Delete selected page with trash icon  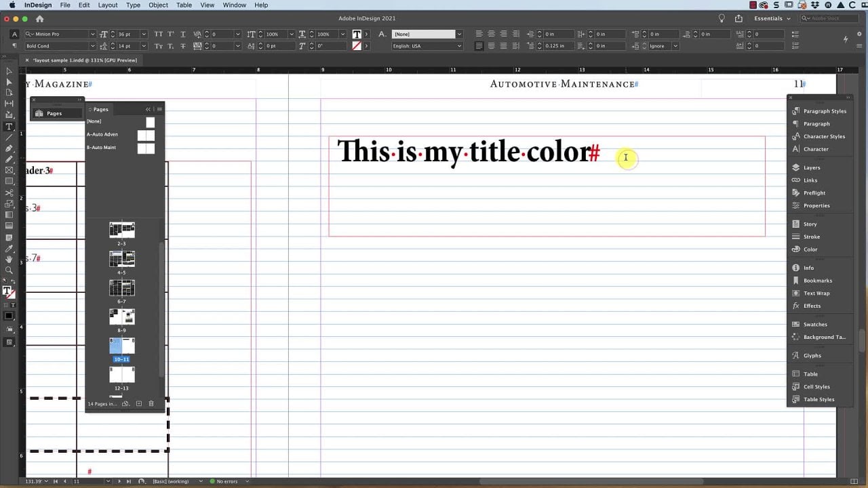tap(151, 404)
